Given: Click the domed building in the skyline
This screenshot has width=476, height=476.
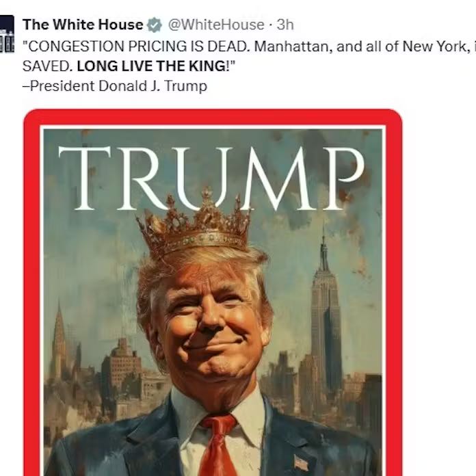Looking at the screenshot, I should point(122,366).
